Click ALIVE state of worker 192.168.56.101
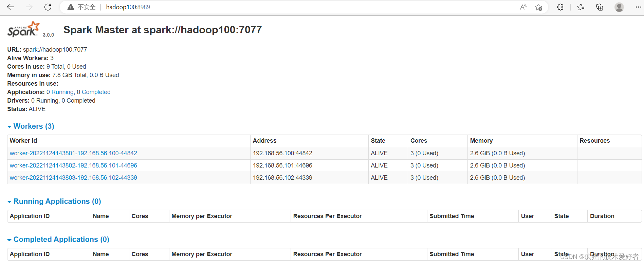 point(379,165)
